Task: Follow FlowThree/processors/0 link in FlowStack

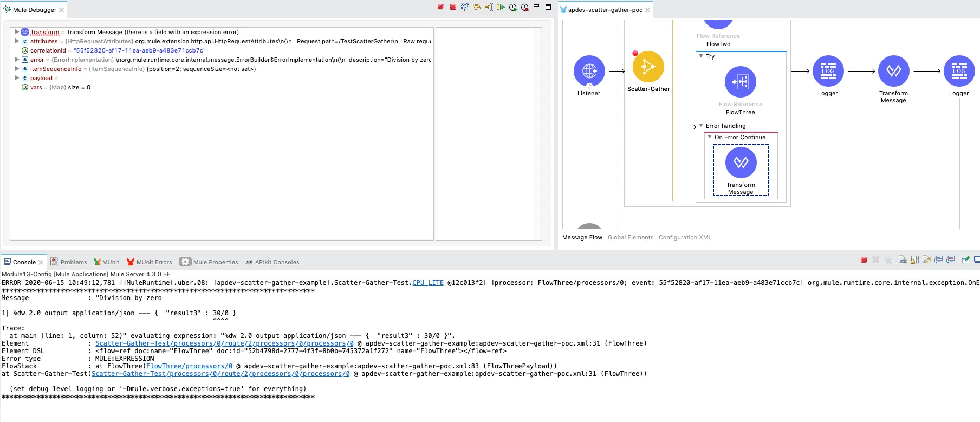Action: pos(189,366)
